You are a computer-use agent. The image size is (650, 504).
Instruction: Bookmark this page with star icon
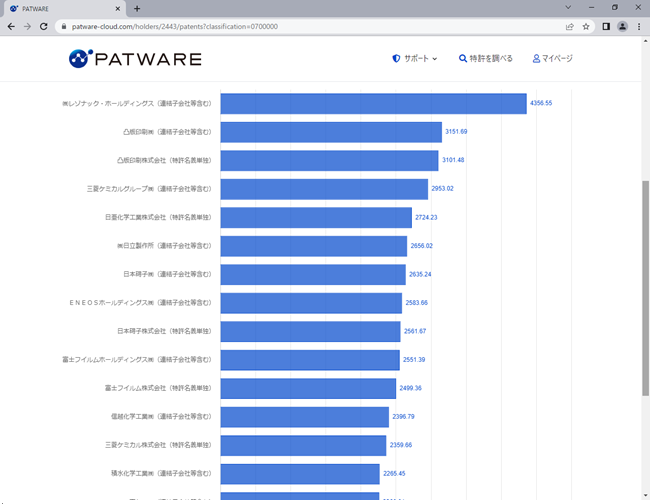pyautogui.click(x=586, y=26)
